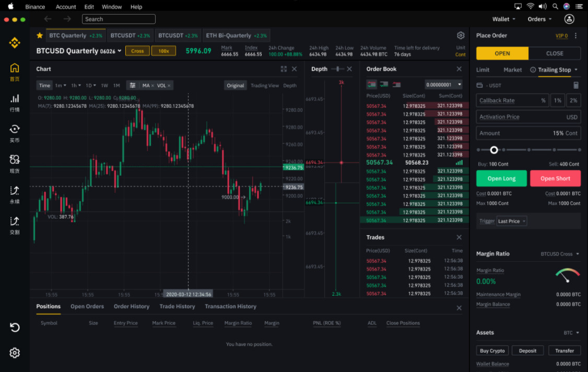Screen dimensions: 588x372
Task: Switch order mode to OPEN
Action: [502, 53]
